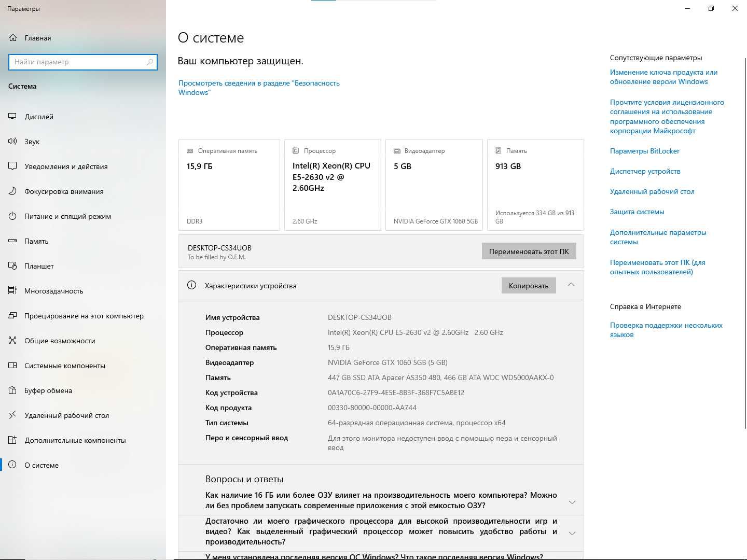Viewport: 747px width, 560px height.
Task: Click the Оперативная память 15,9 ГБ card
Action: pyautogui.click(x=229, y=185)
